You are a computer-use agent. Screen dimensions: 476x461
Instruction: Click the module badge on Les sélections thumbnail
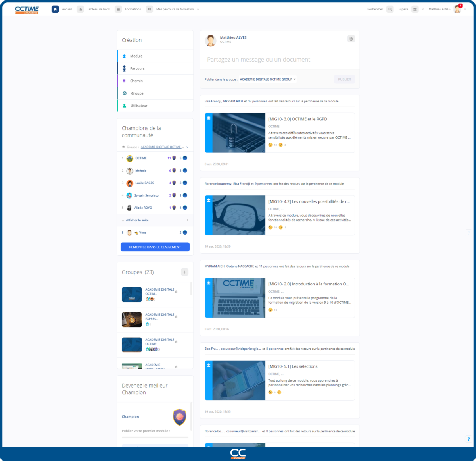pos(209,365)
